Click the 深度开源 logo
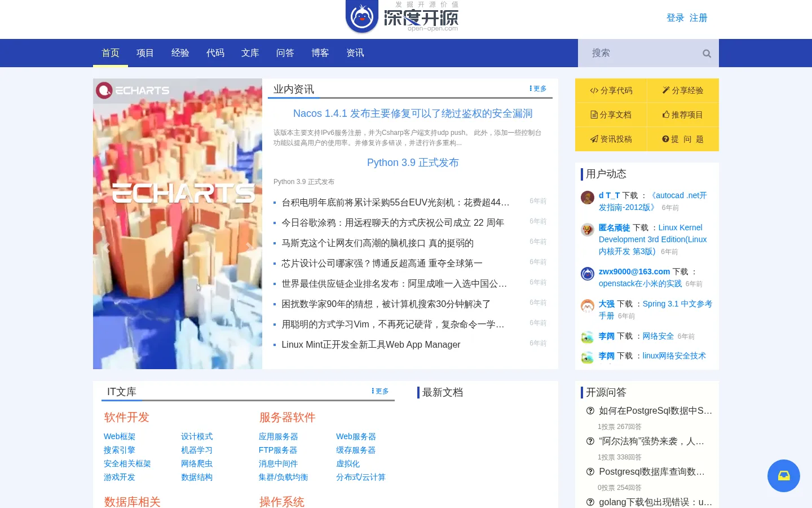The width and height of the screenshot is (812, 508). [x=402, y=17]
